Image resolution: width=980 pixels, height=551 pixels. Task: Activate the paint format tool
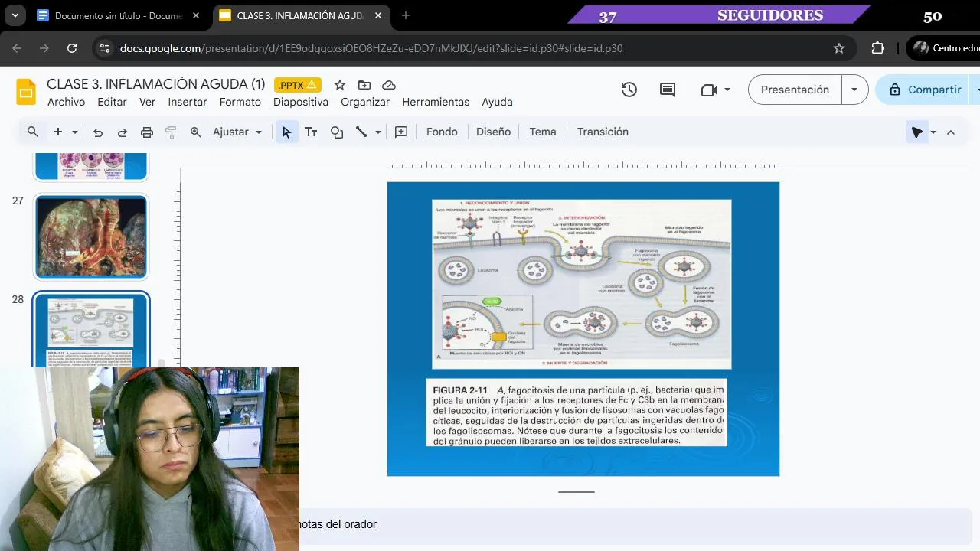click(171, 132)
